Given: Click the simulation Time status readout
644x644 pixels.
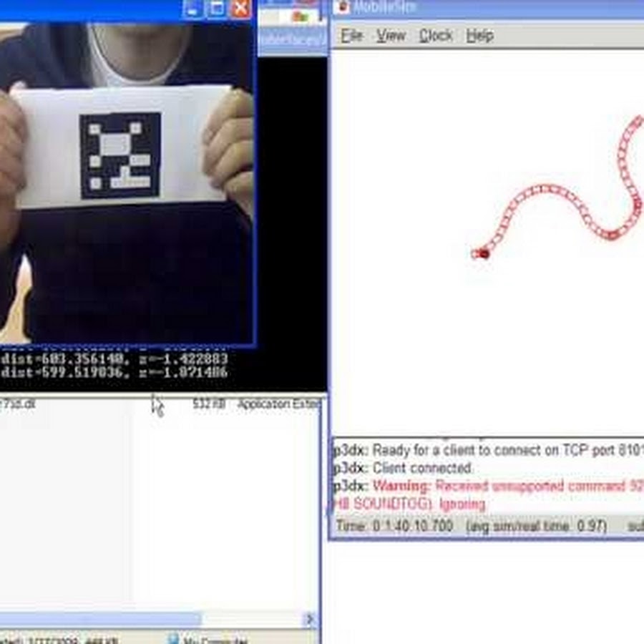Looking at the screenshot, I should [x=394, y=526].
